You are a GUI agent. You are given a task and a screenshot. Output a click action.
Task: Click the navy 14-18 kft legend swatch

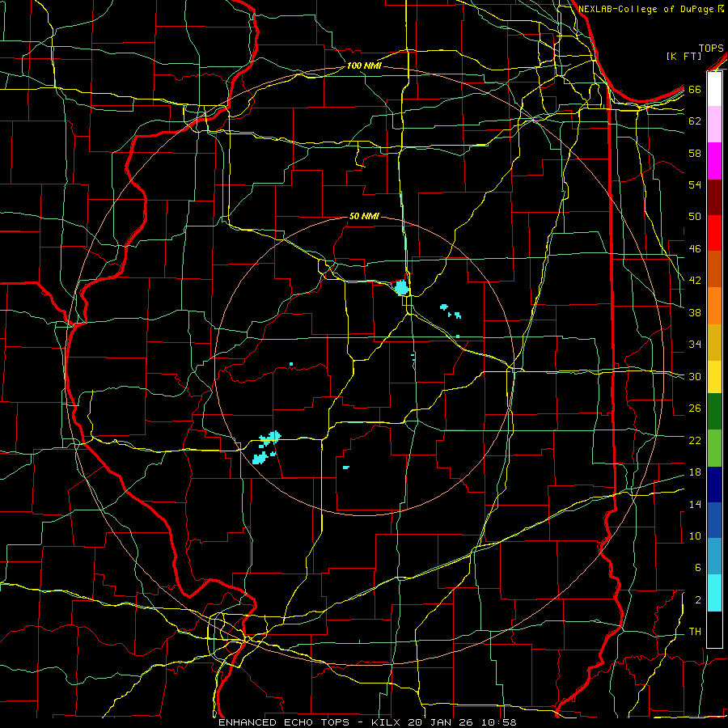(714, 485)
